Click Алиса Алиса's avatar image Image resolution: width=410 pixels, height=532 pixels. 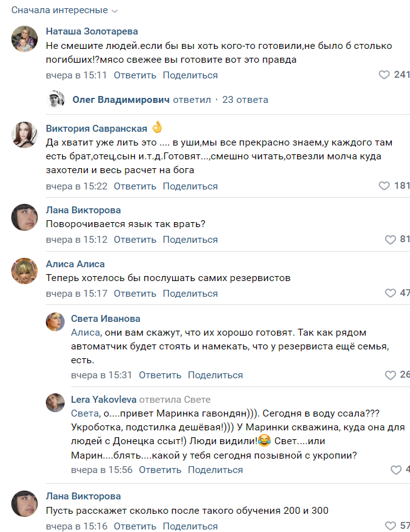(24, 271)
